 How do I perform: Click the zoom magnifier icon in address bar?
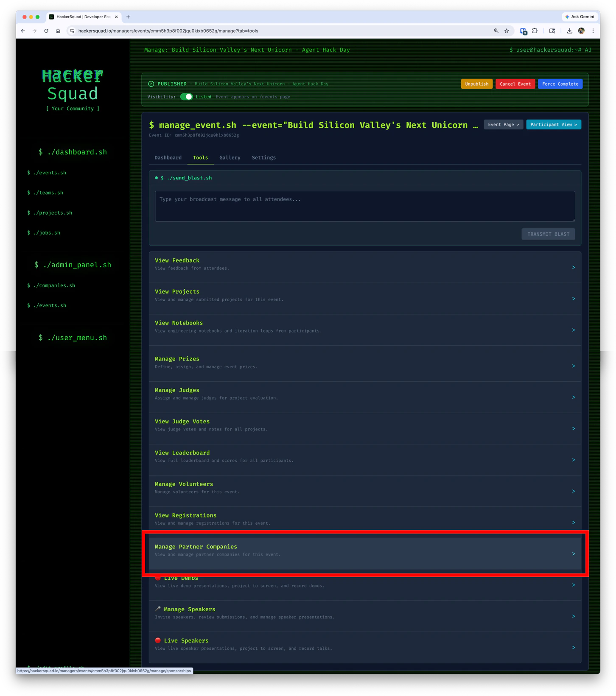[496, 31]
